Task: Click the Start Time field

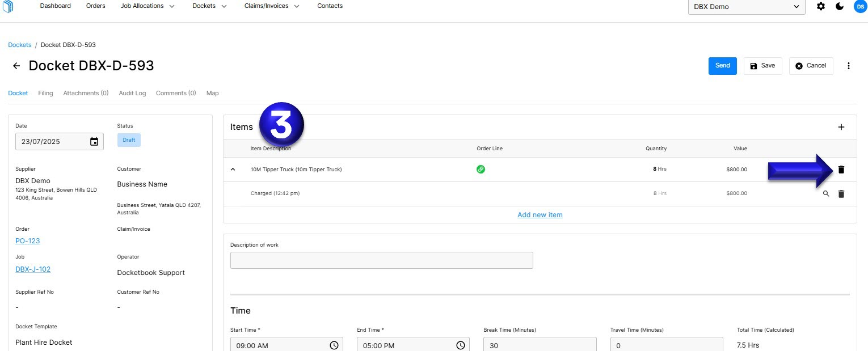Action: [x=286, y=344]
